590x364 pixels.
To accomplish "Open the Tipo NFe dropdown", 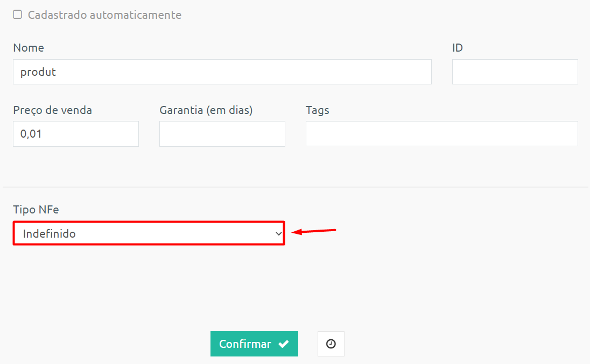I will coord(149,233).
